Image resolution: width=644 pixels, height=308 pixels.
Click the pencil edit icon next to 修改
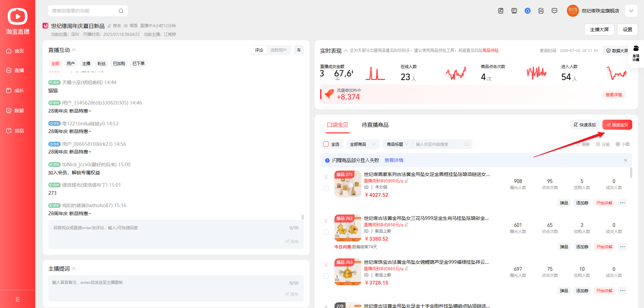(x=109, y=26)
